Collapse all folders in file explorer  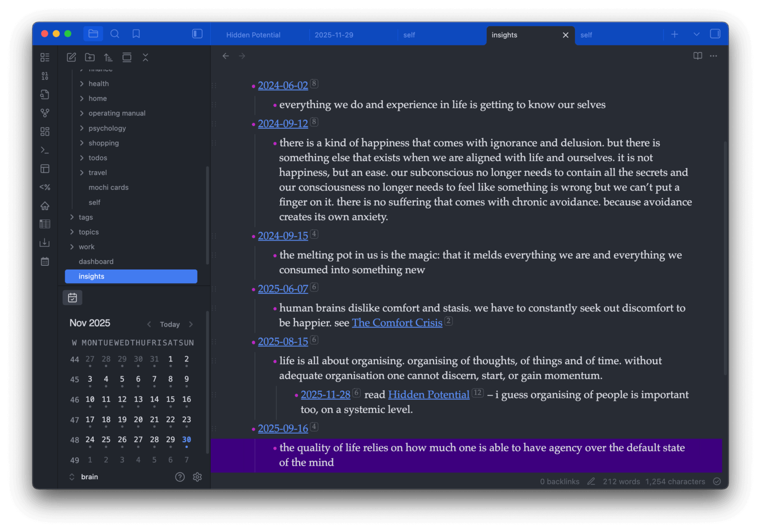pyautogui.click(x=146, y=58)
